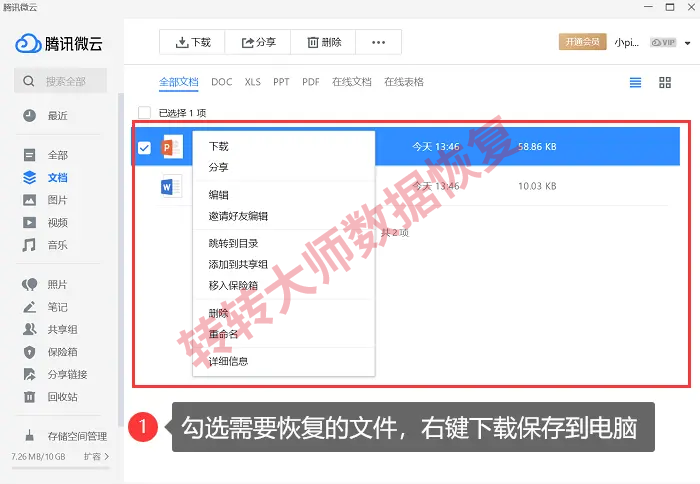Image resolution: width=700 pixels, height=484 pixels.
Task: Click the sidebar vertical scrollbar
Action: [120, 259]
